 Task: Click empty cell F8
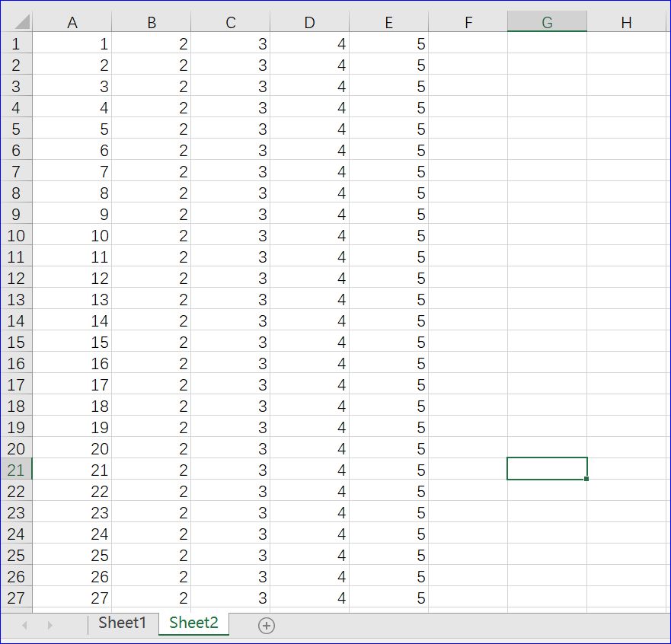(468, 193)
